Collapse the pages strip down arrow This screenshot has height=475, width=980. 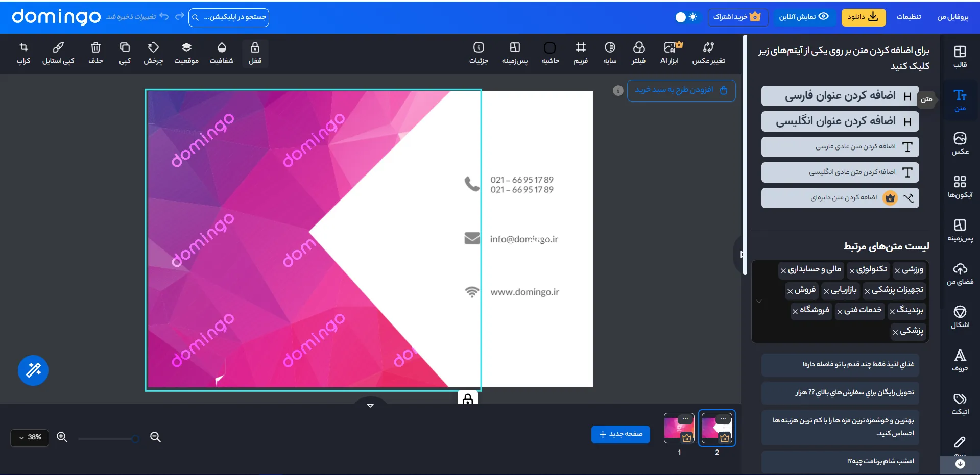(x=370, y=405)
